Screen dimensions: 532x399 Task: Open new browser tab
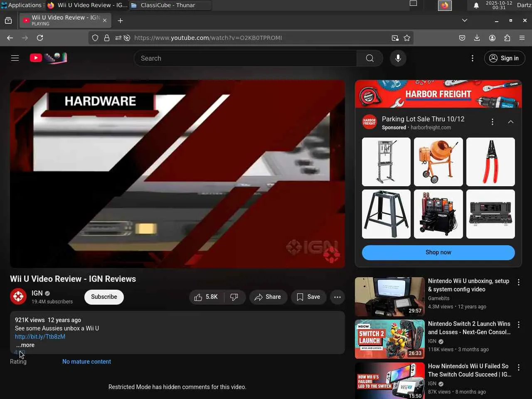pyautogui.click(x=120, y=20)
